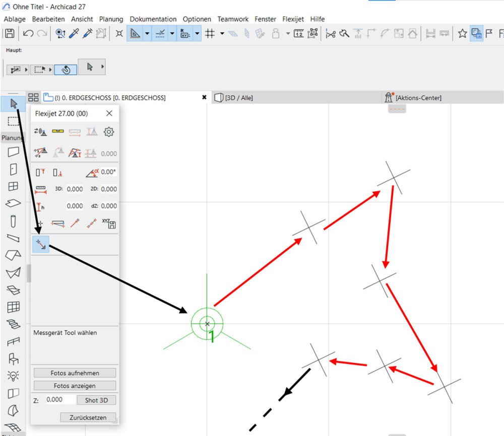Expand the guide lines dropdown arrow
This screenshot has width=504, height=436.
pyautogui.click(x=147, y=34)
